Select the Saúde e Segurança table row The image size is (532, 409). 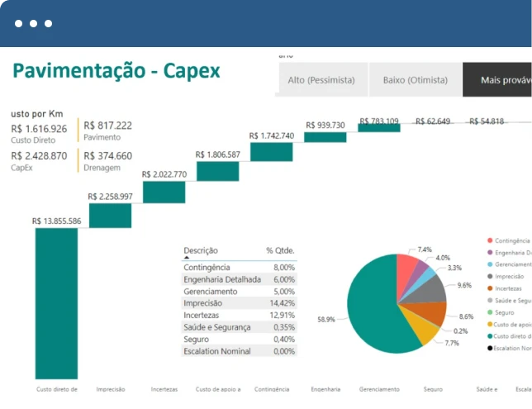click(x=238, y=327)
